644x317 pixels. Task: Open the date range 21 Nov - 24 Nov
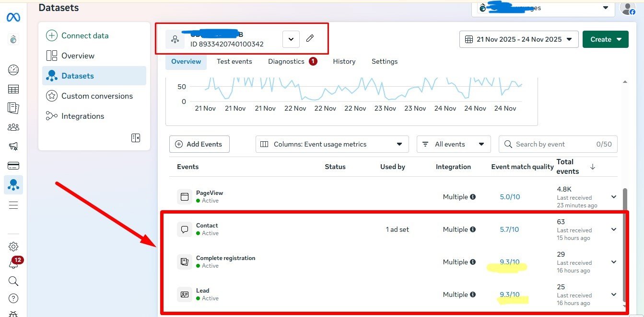click(x=519, y=39)
